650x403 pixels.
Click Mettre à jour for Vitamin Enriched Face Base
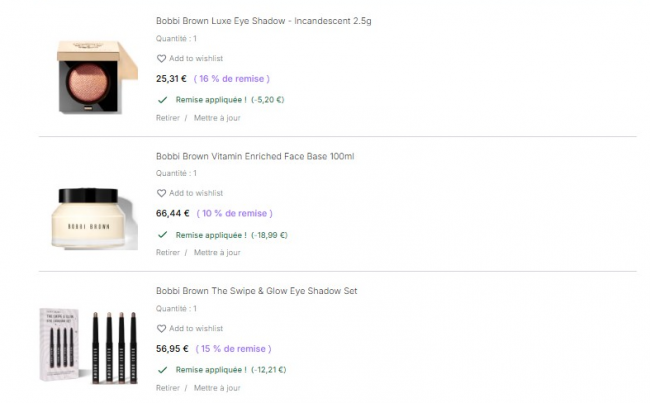point(217,253)
